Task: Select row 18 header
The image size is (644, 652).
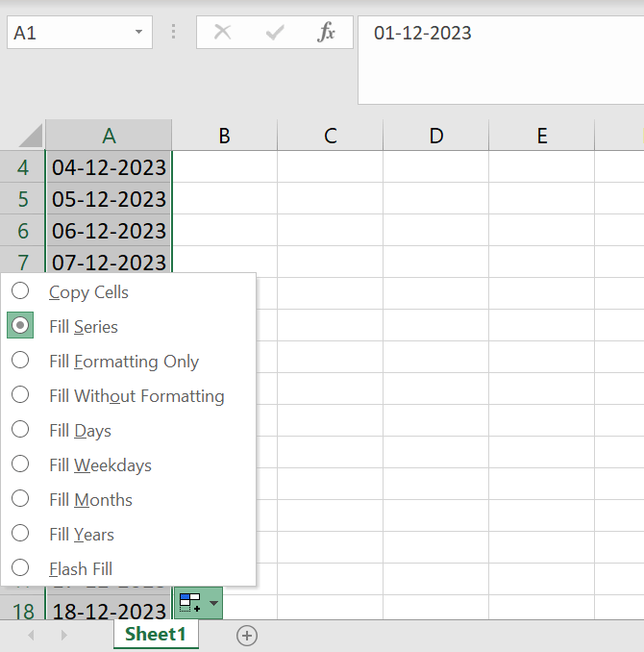Action: (x=22, y=608)
